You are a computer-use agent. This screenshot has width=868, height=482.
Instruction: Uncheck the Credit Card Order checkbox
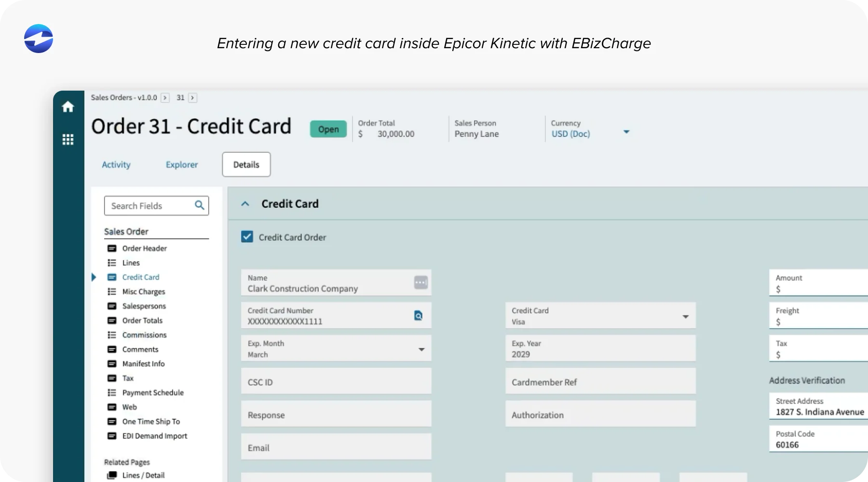tap(247, 237)
